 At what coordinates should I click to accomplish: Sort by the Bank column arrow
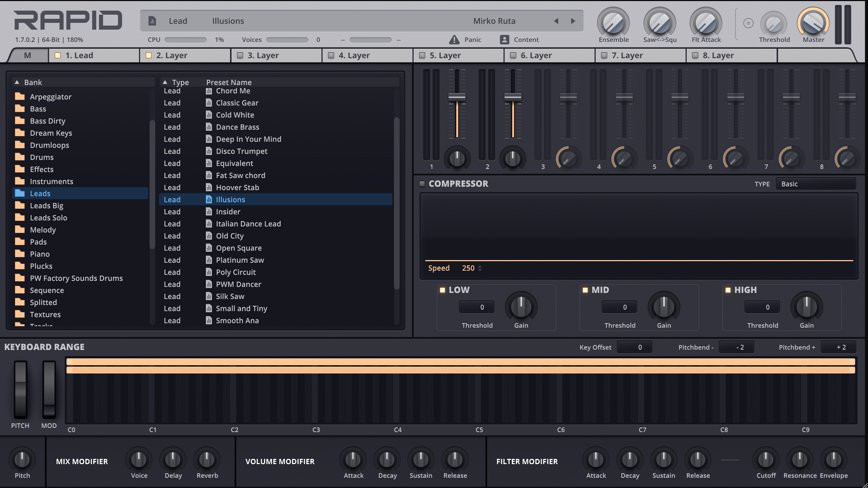tap(17, 82)
